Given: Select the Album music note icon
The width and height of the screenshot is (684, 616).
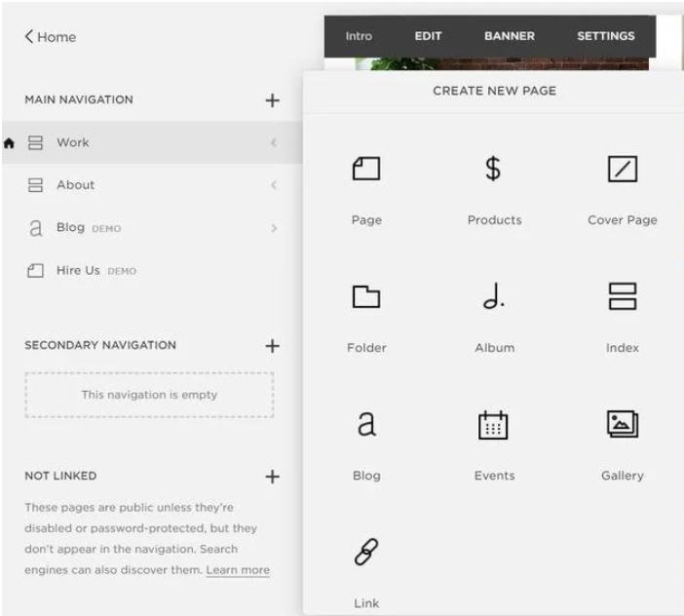Looking at the screenshot, I should tap(493, 295).
